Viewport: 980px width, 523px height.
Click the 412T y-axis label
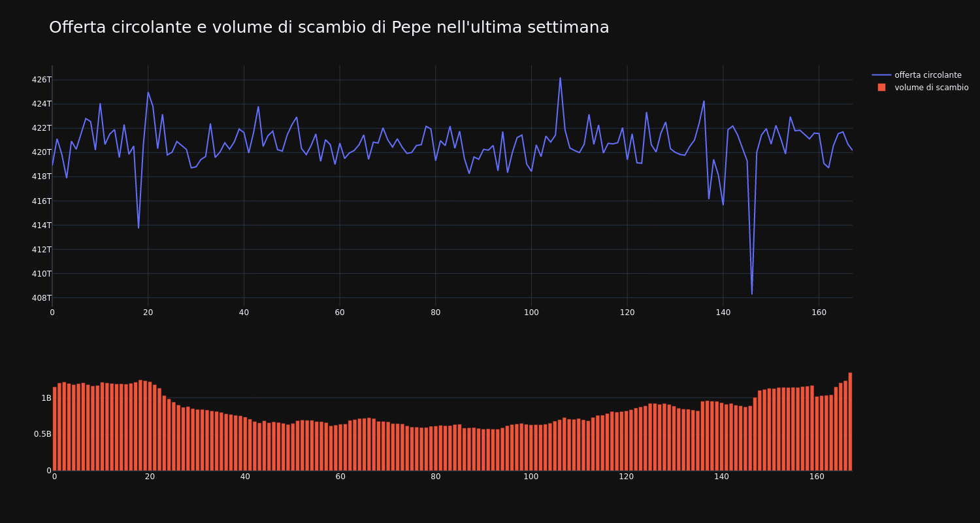click(x=41, y=249)
